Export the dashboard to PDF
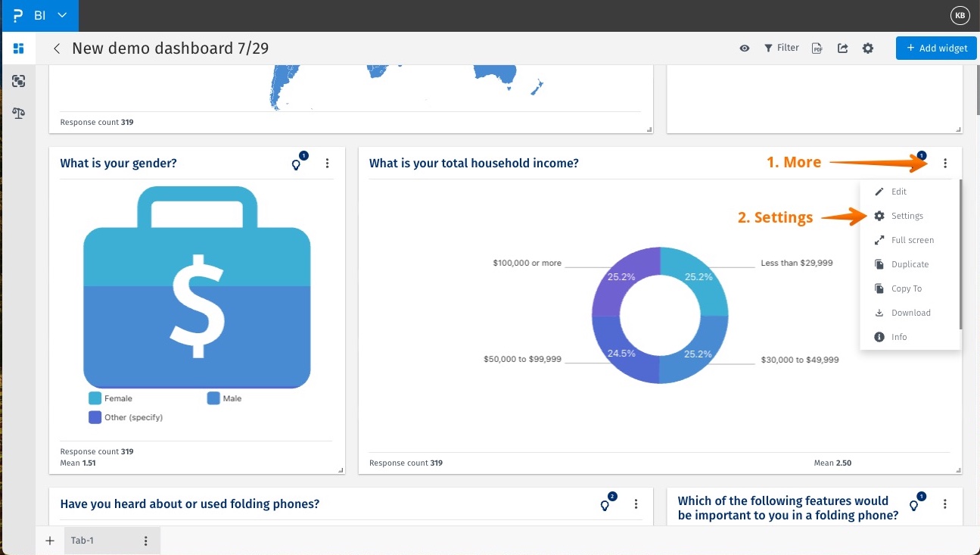Image resolution: width=980 pixels, height=555 pixels. point(817,48)
